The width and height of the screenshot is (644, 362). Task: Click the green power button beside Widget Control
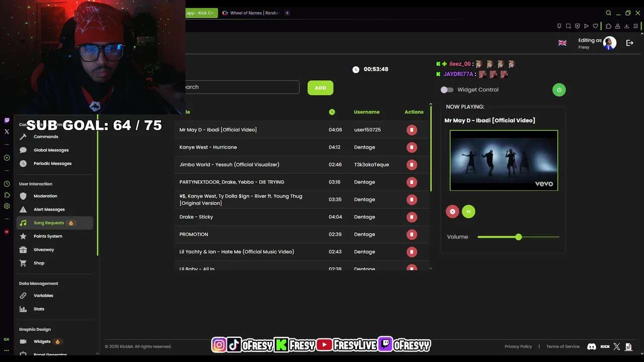coord(559,90)
